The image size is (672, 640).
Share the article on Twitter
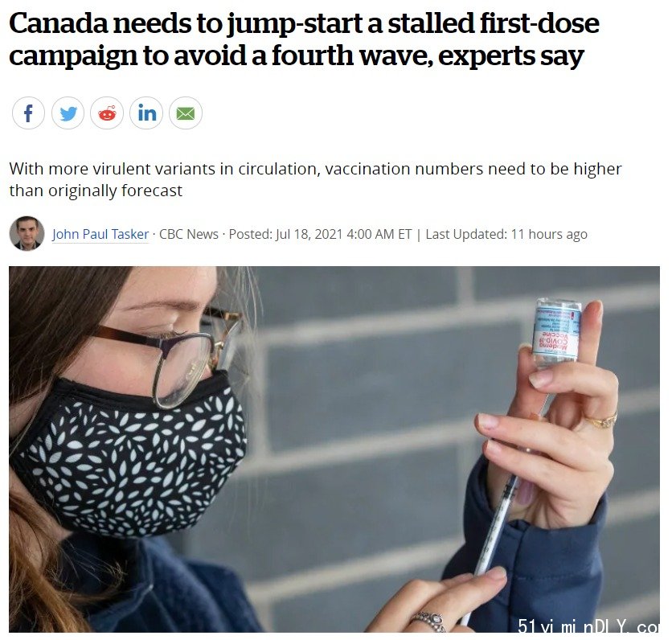[x=68, y=113]
